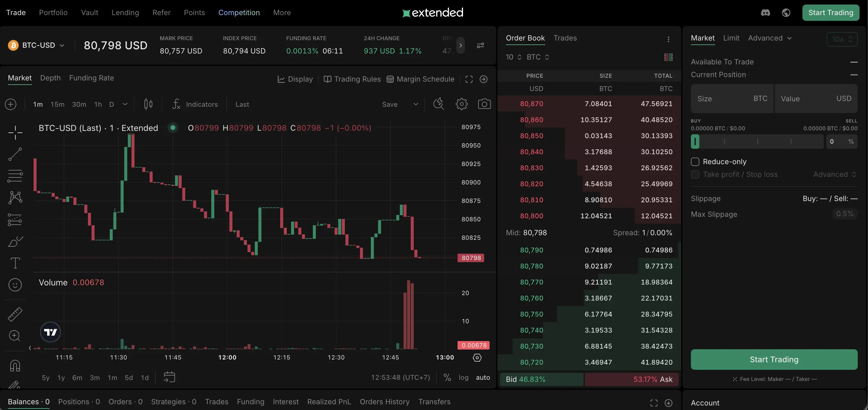
Task: Select the Fibonacci retracement tool
Action: (x=15, y=176)
